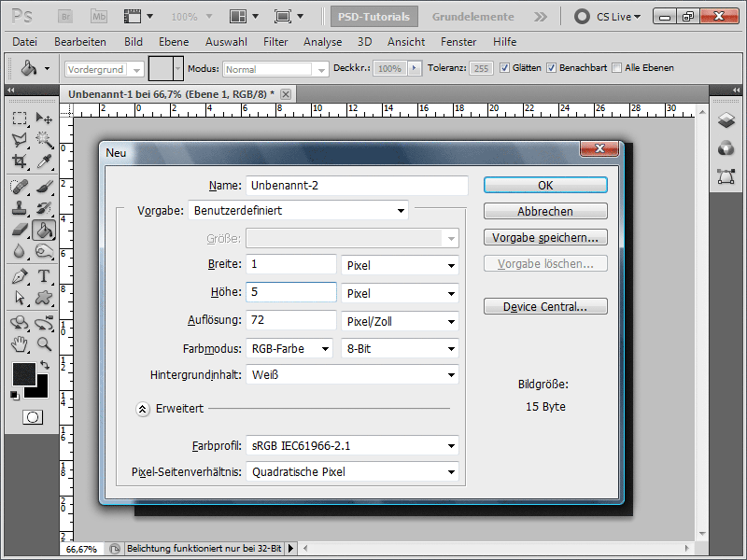Select the Pen tool
Image resolution: width=747 pixels, height=560 pixels.
coord(20,276)
